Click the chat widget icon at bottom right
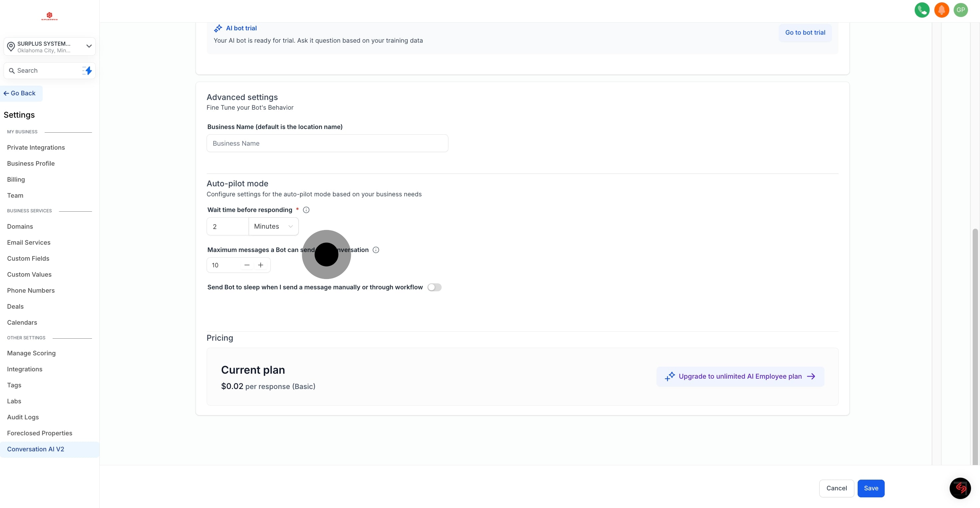980x508 pixels. pyautogui.click(x=960, y=488)
